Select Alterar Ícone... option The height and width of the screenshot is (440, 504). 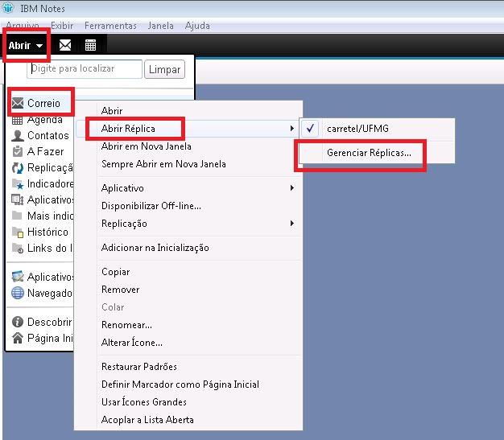click(x=131, y=343)
